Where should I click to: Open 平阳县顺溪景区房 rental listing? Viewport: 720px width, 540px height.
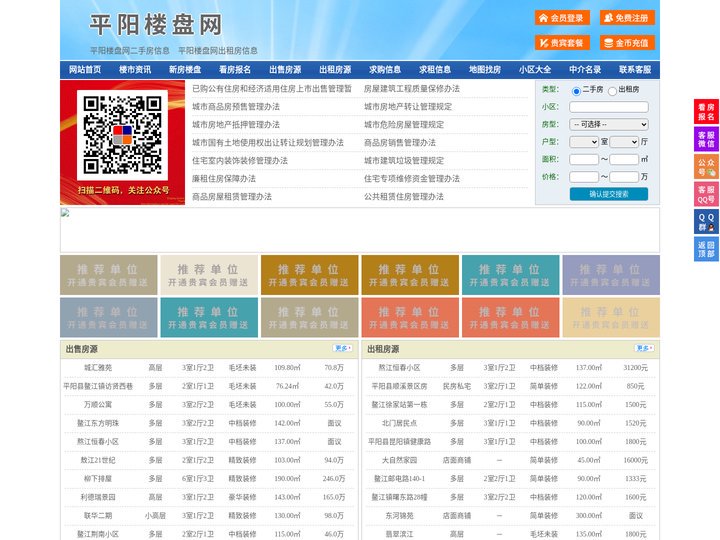click(x=399, y=386)
